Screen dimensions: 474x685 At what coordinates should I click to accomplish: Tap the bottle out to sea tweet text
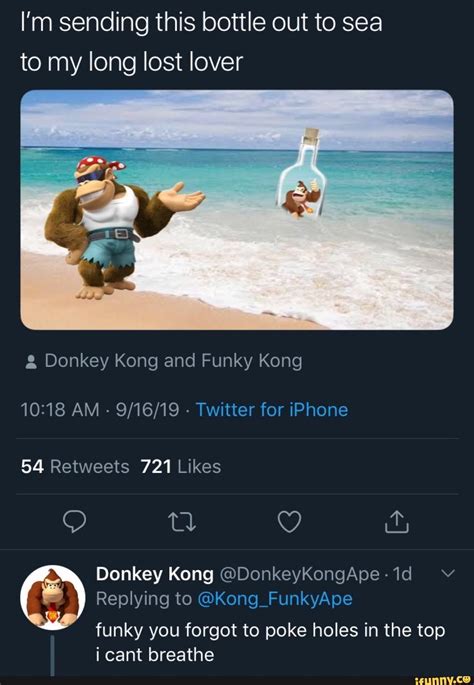[x=201, y=42]
